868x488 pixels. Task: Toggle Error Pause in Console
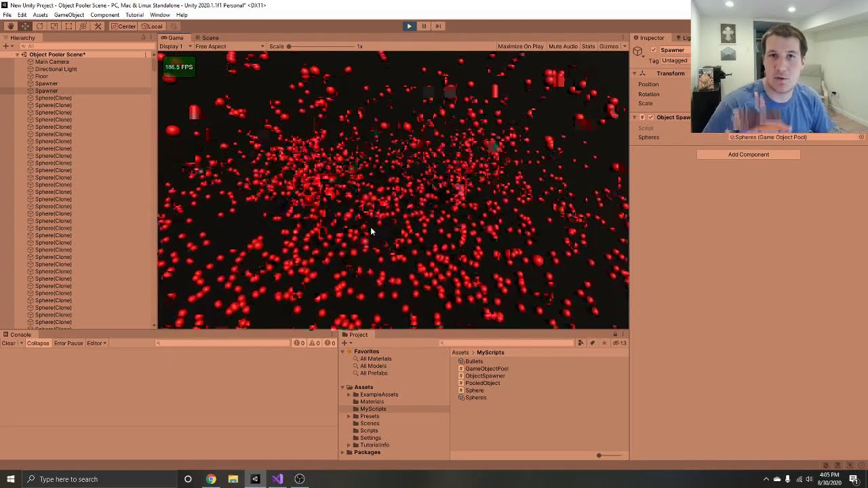click(x=68, y=344)
